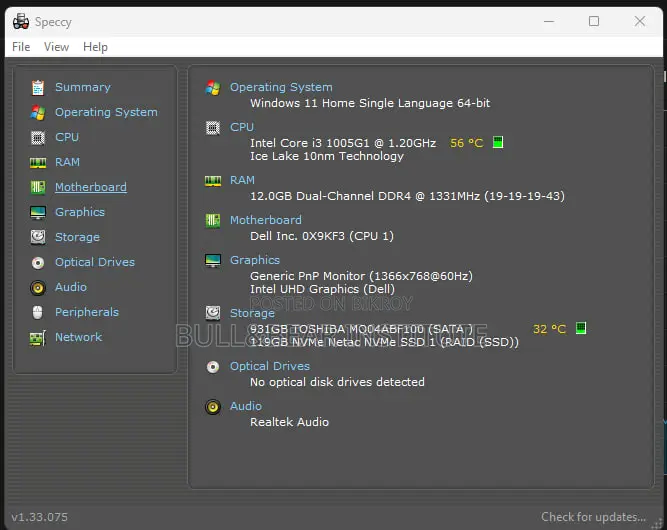Click the Optical Drives disc icon in summary pane
Screen dimensions: 667x530
213,367
